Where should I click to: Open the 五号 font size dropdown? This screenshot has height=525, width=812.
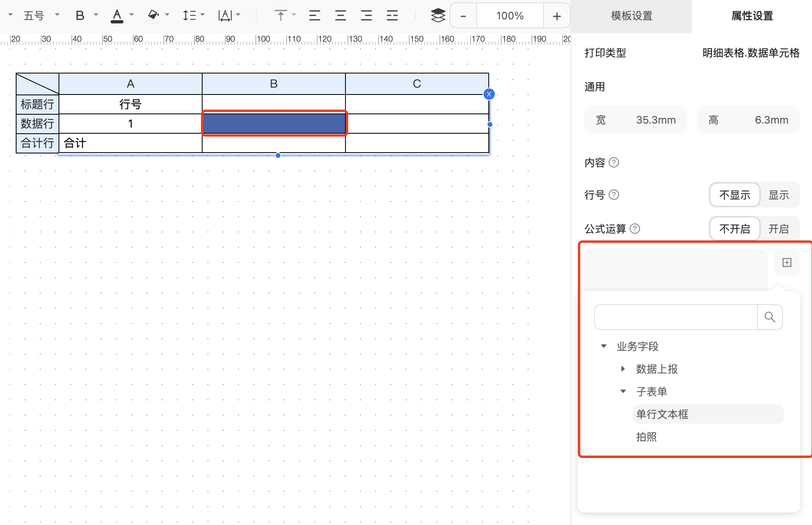[x=42, y=15]
